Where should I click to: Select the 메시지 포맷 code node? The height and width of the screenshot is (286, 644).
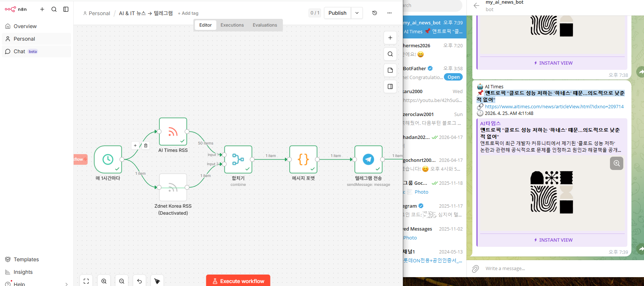pyautogui.click(x=303, y=160)
